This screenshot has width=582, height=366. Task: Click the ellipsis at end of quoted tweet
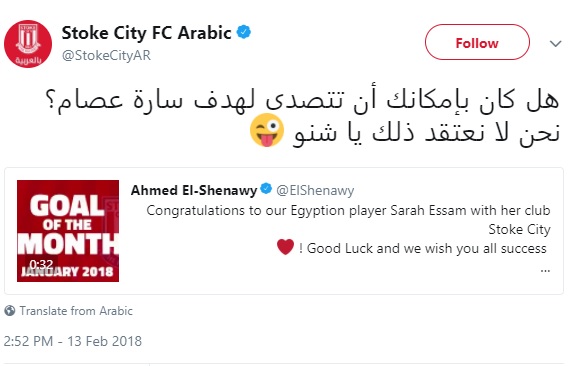[545, 271]
